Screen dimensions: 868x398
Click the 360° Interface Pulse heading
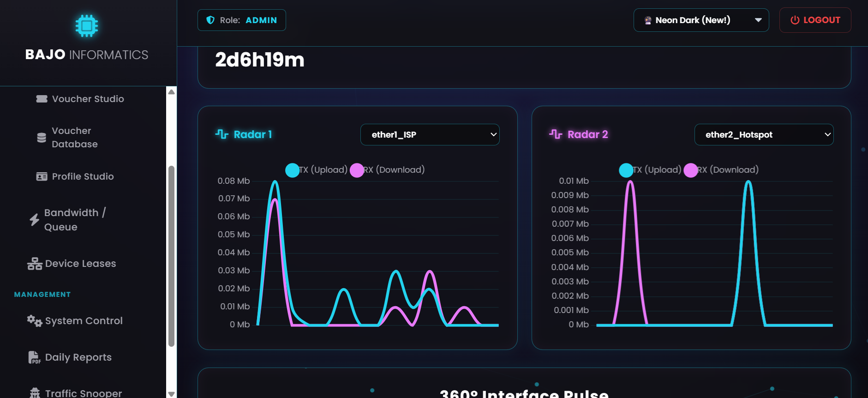[524, 393]
